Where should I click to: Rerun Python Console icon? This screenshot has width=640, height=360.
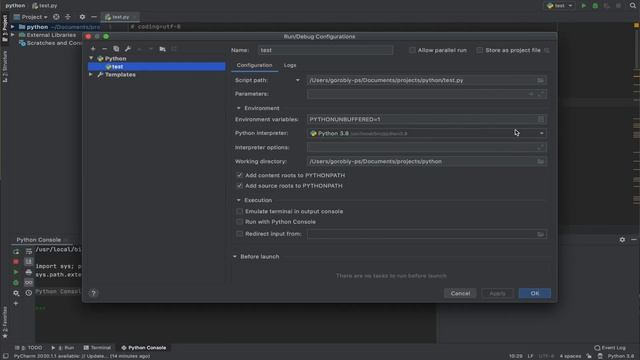coord(16,251)
